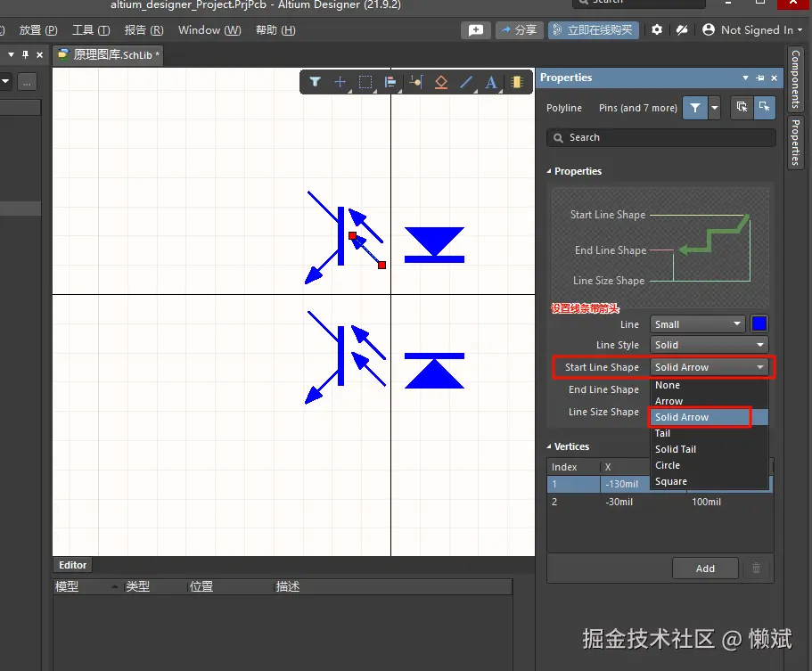The width and height of the screenshot is (812, 671).
Task: Open the 放置 (P) menu
Action: [37, 30]
